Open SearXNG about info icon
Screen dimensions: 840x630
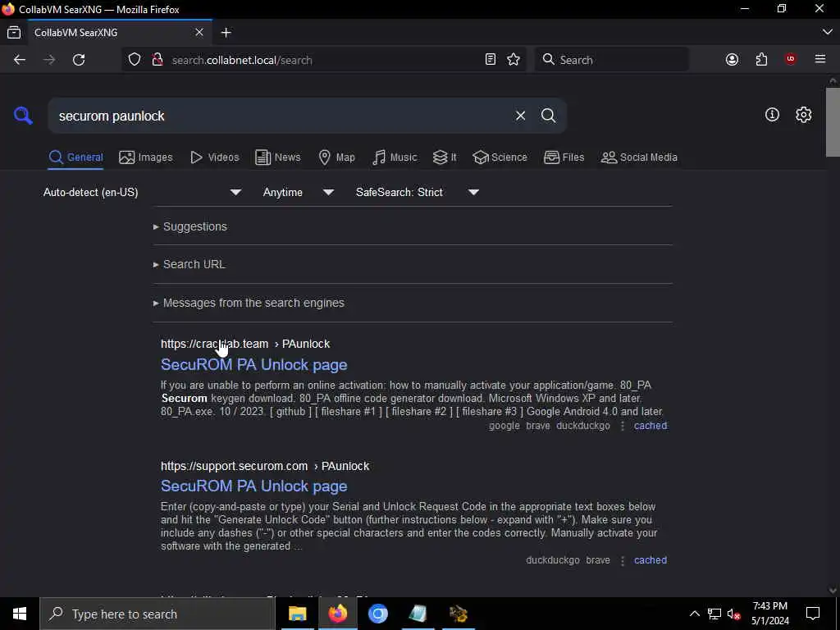[x=772, y=115]
